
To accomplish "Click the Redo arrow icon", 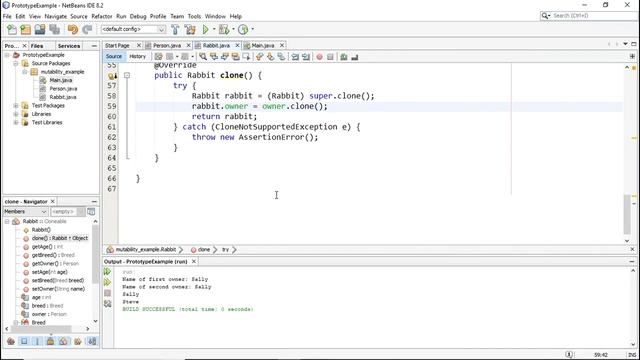I will 87,29.
